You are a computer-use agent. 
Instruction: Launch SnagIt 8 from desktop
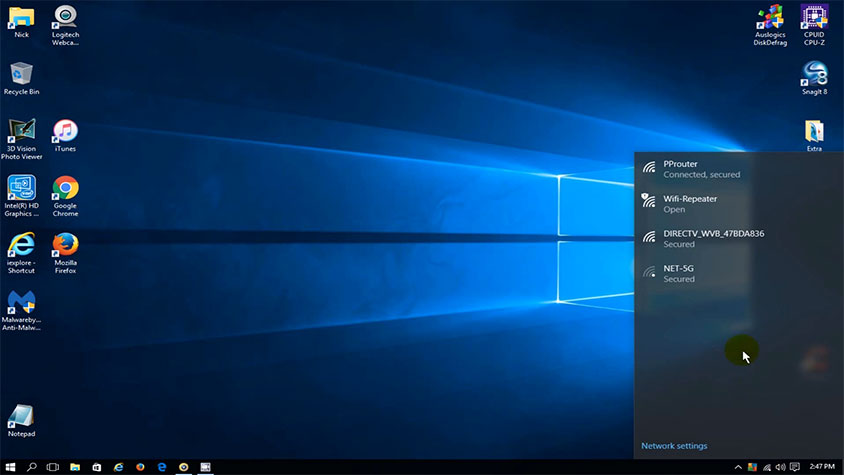(814, 79)
